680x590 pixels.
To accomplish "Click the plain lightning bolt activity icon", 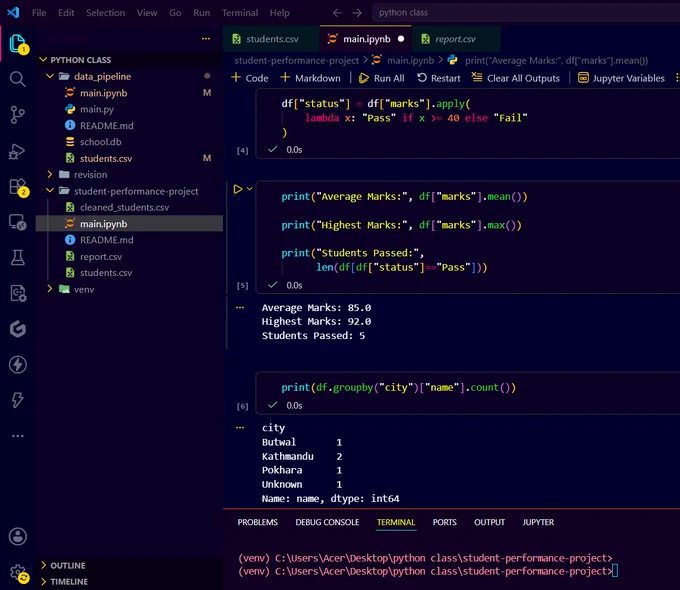I will point(17,400).
